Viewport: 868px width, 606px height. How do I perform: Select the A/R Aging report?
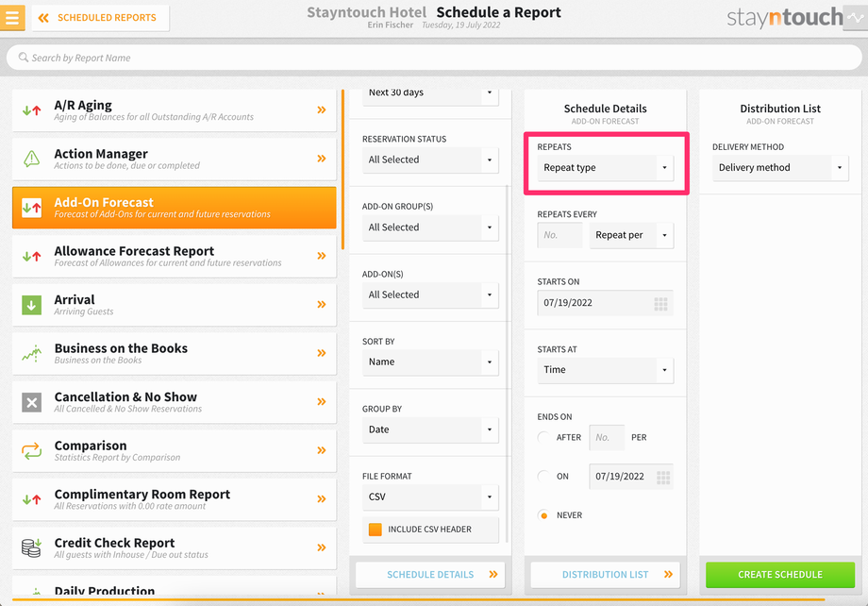[x=174, y=110]
